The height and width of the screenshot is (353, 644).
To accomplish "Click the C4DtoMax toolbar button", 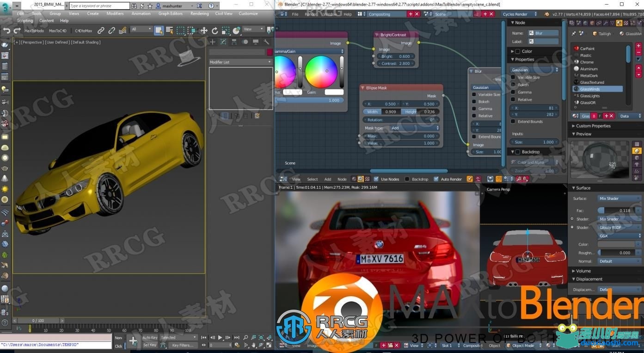I will point(83,31).
